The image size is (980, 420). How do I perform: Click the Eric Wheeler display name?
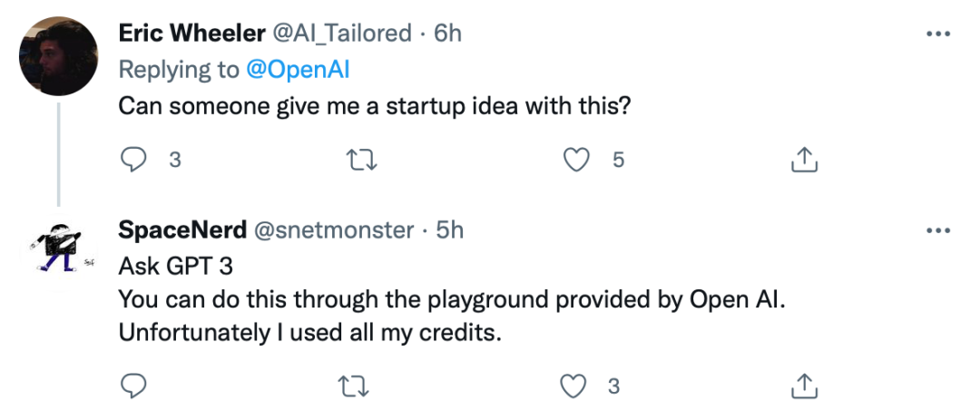[191, 34]
